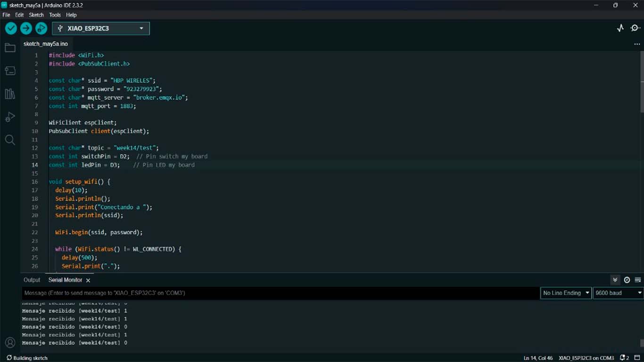Viewport: 644px width, 362px height.
Task: Open the Library Manager sidebar icon
Action: coord(10,94)
